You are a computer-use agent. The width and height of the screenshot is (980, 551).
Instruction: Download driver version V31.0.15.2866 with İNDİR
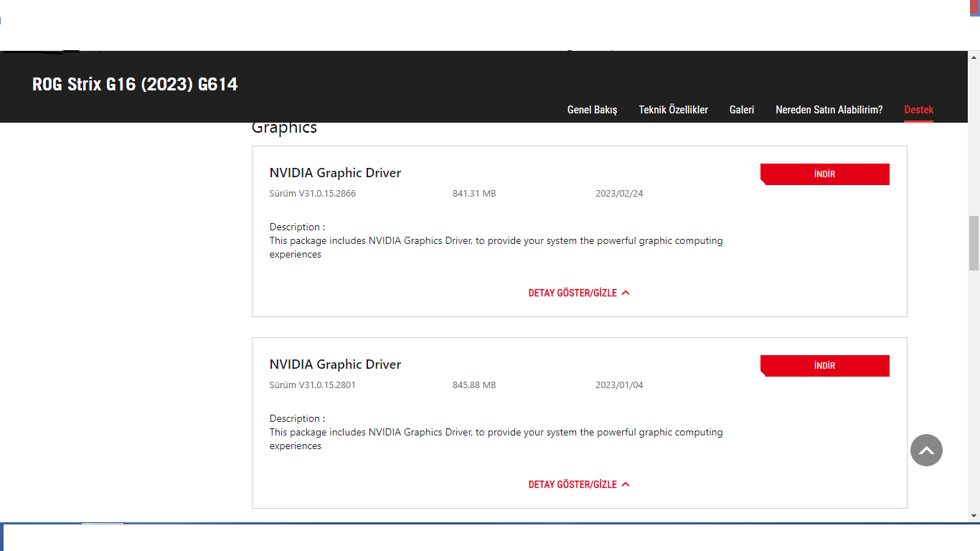[825, 174]
